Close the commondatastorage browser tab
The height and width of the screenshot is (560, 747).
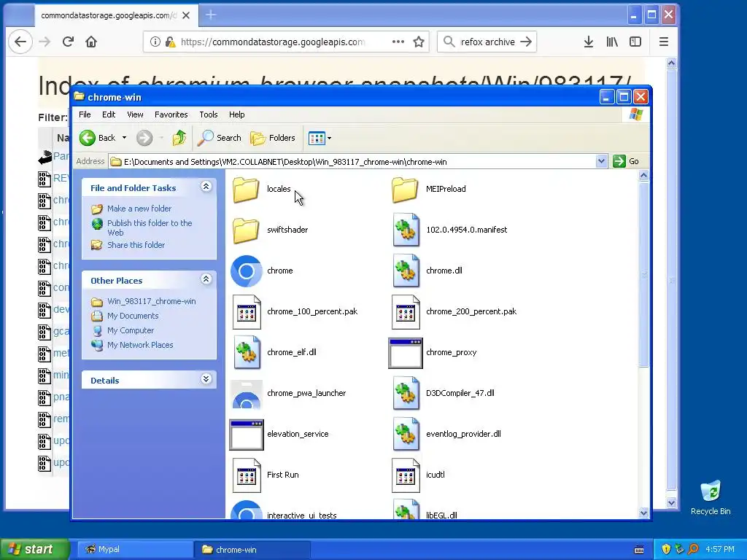[x=186, y=15]
